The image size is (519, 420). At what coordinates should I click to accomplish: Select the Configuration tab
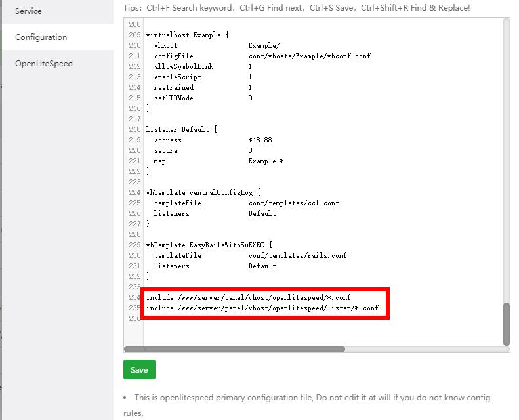pyautogui.click(x=41, y=37)
